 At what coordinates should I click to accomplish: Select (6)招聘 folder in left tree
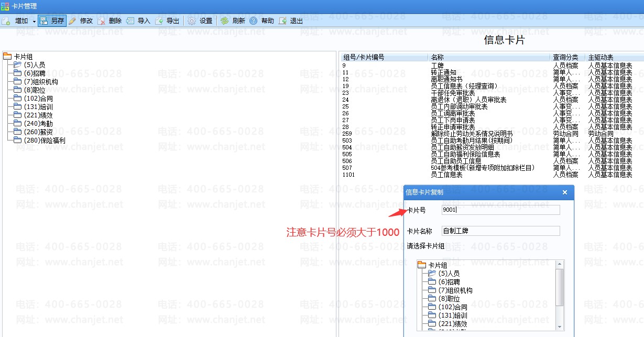35,73
